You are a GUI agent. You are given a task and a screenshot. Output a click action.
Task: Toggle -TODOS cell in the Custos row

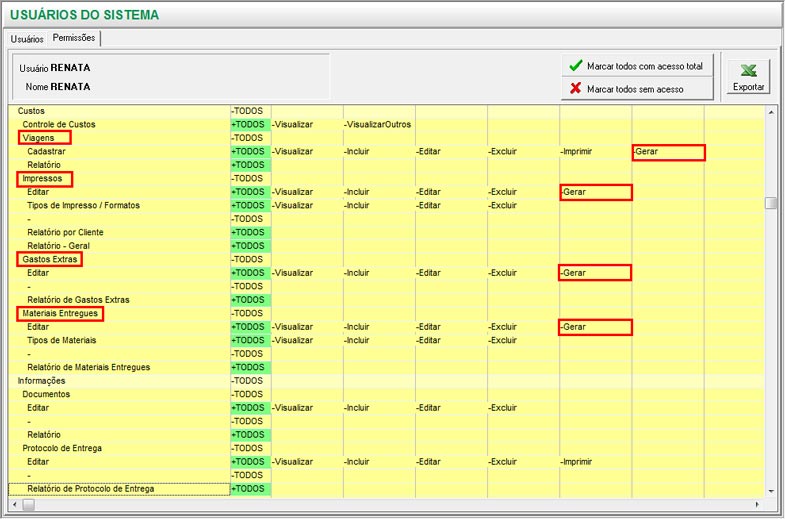point(250,111)
